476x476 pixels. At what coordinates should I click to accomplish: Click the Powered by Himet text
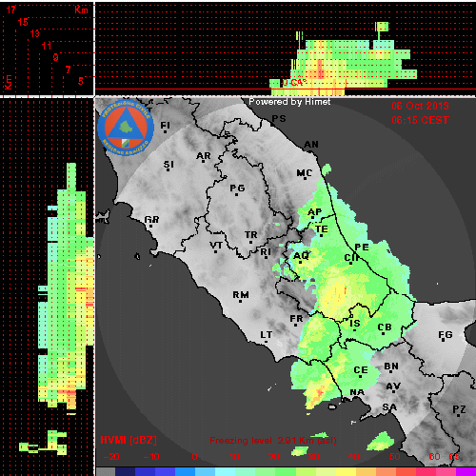tap(289, 102)
